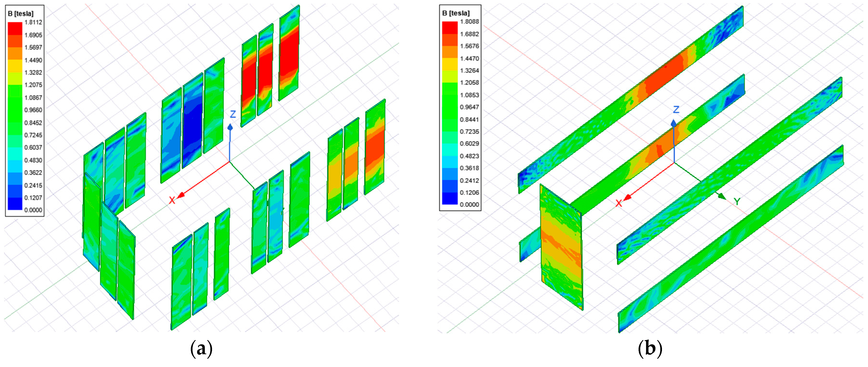Click the 0.0000 minimum value in right legend
The image size is (868, 367).
[x=469, y=205]
